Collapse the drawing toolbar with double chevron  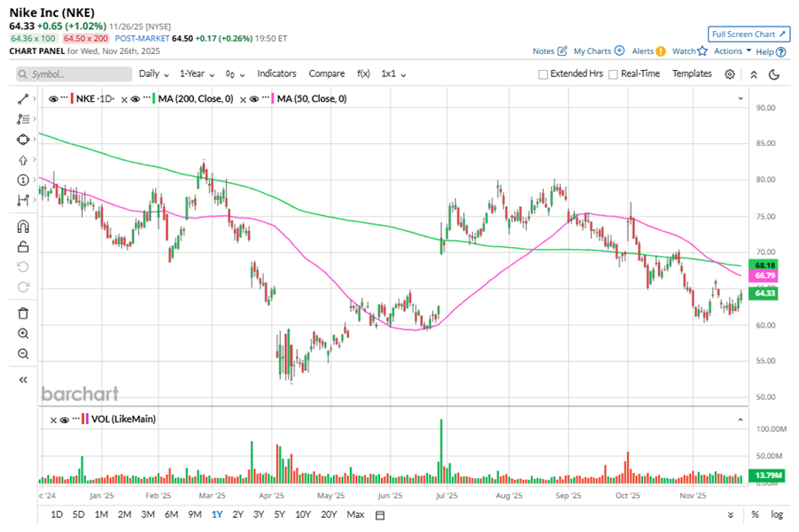(x=23, y=380)
